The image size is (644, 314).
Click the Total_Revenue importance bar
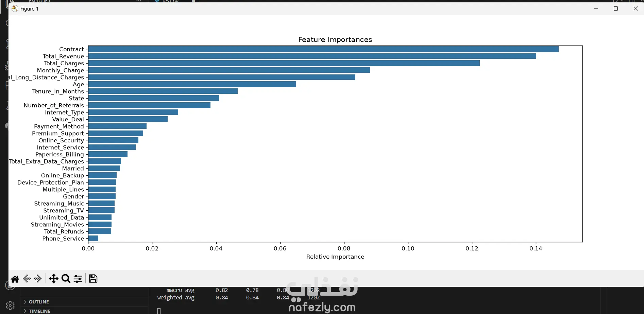(312, 56)
